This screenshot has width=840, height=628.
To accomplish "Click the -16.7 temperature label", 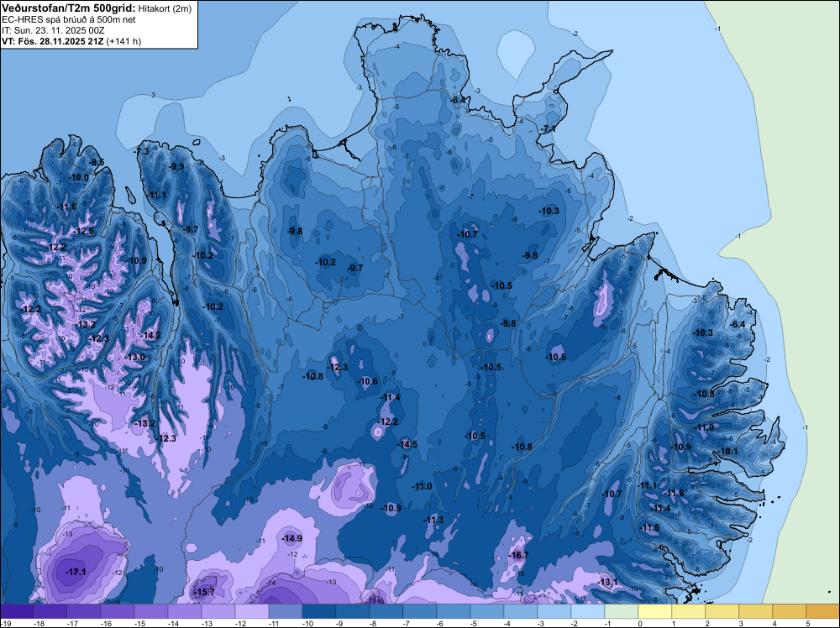I will [x=518, y=555].
